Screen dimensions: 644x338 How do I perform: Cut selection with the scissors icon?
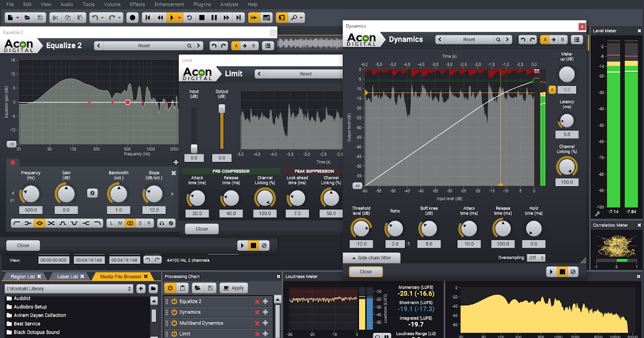pyautogui.click(x=55, y=18)
